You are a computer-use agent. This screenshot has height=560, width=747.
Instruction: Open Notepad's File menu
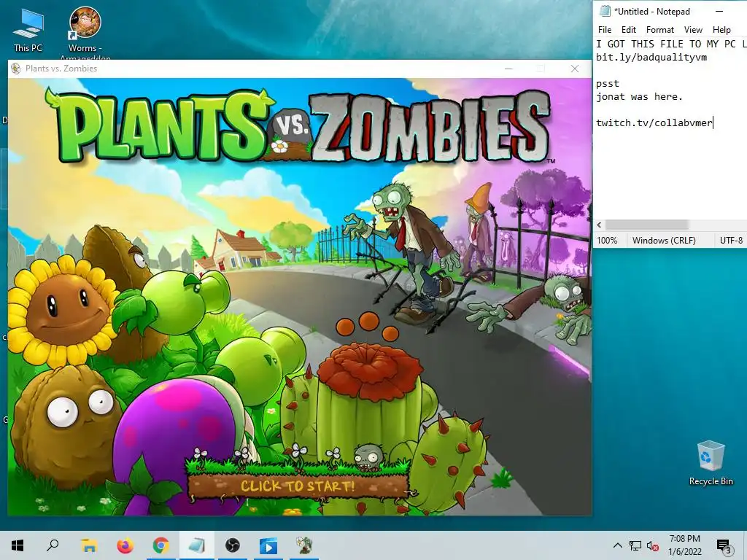[x=605, y=29]
